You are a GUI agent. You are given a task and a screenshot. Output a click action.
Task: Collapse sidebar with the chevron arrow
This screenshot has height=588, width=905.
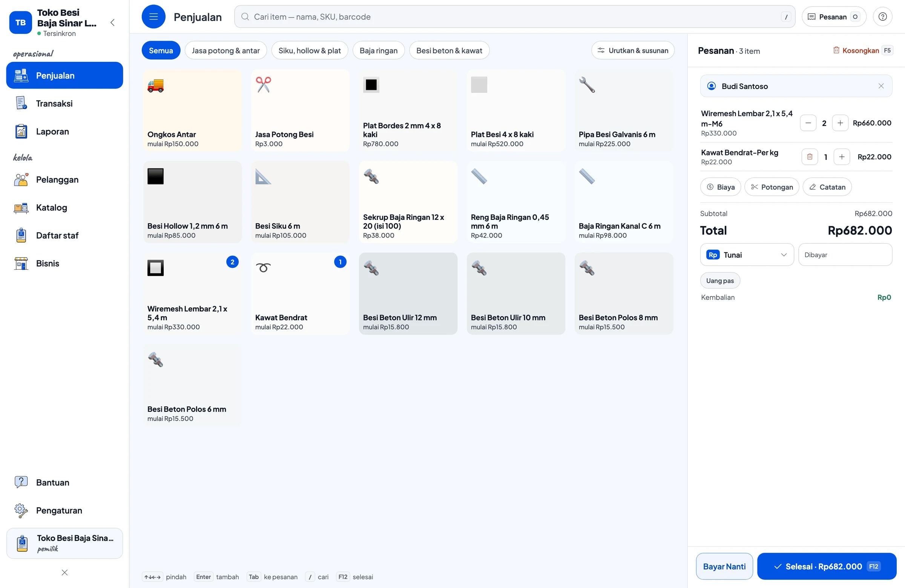point(112,22)
